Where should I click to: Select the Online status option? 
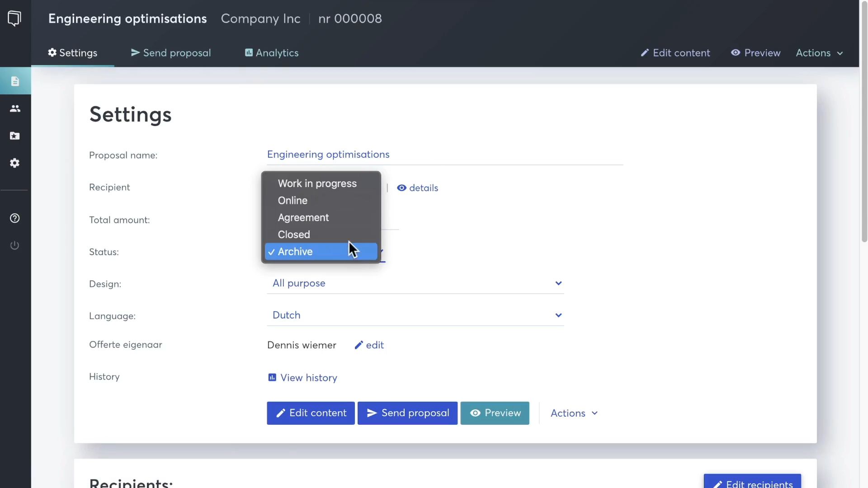[x=292, y=201]
